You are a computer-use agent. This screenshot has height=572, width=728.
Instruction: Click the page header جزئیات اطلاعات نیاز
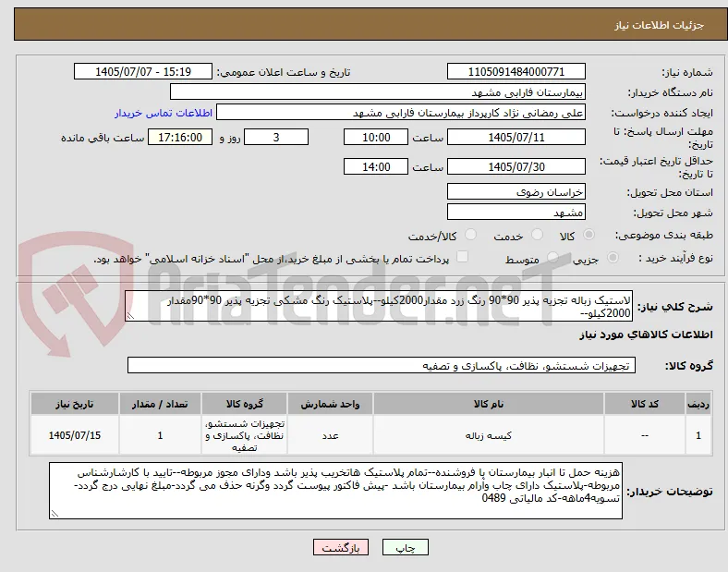[660, 25]
